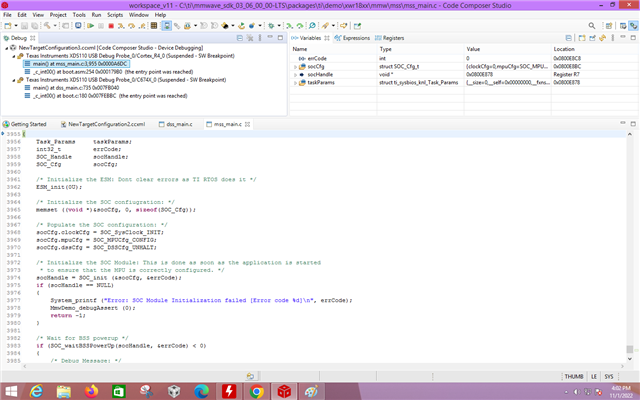This screenshot has width=640, height=400.
Task: Click the Build hammer toolbar icon
Action: click(x=47, y=26)
